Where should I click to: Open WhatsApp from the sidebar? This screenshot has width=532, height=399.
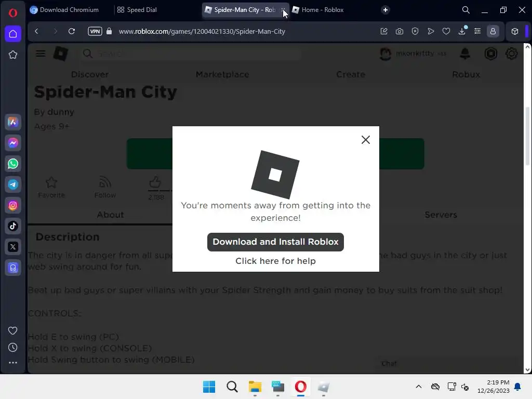click(x=13, y=164)
